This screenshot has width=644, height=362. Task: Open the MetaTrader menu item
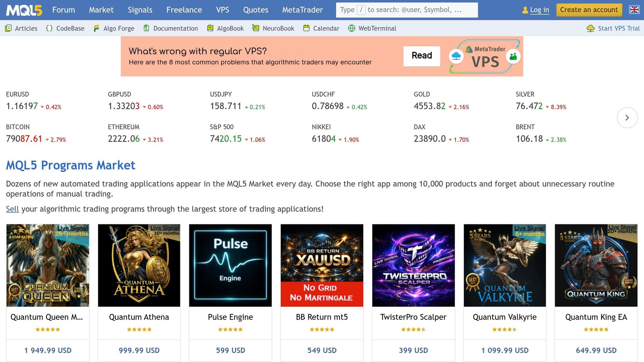[303, 10]
